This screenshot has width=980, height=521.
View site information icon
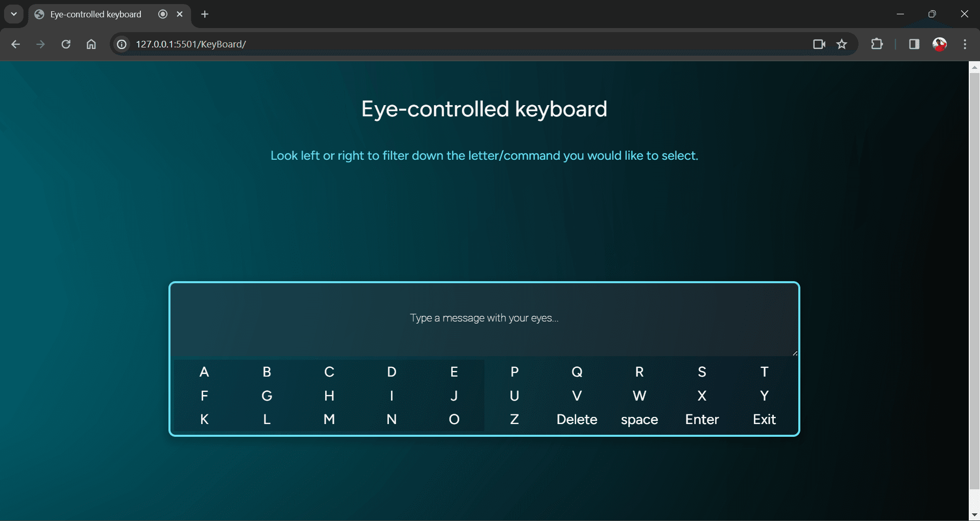click(x=122, y=44)
